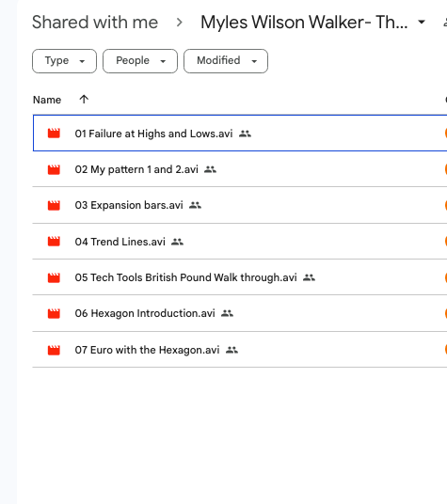
Task: Click shared-people icon after 05 Tech Tools file
Action: (309, 277)
